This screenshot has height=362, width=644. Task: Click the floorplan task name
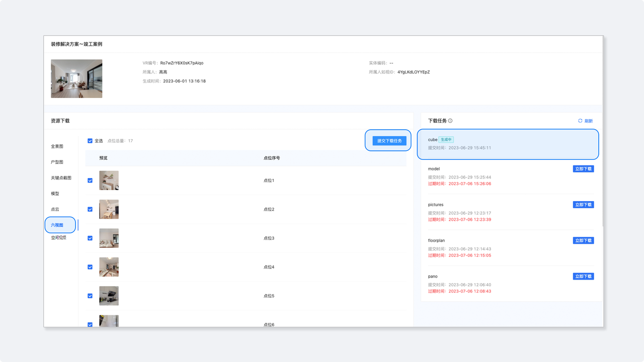(437, 241)
